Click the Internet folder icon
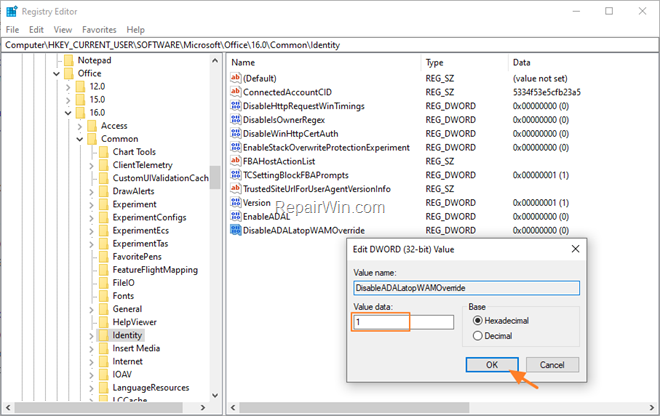This screenshot has height=416, width=660. pos(104,361)
